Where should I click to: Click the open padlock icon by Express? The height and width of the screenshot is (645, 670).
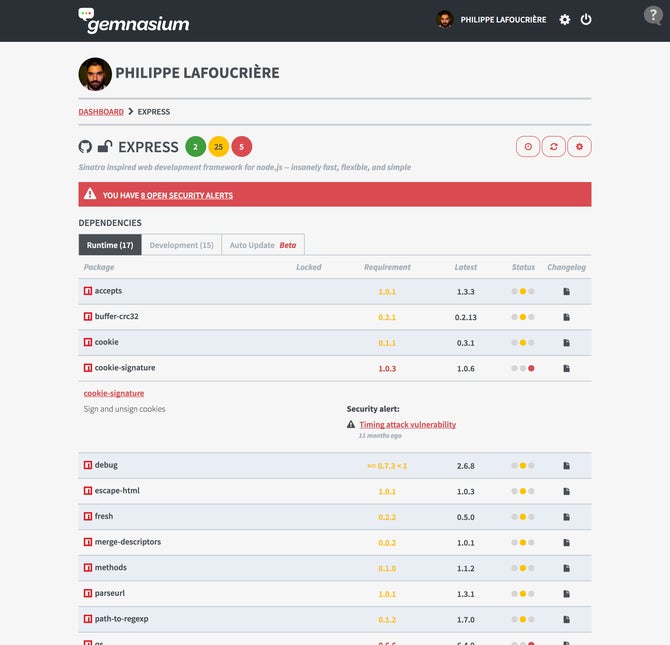click(105, 147)
